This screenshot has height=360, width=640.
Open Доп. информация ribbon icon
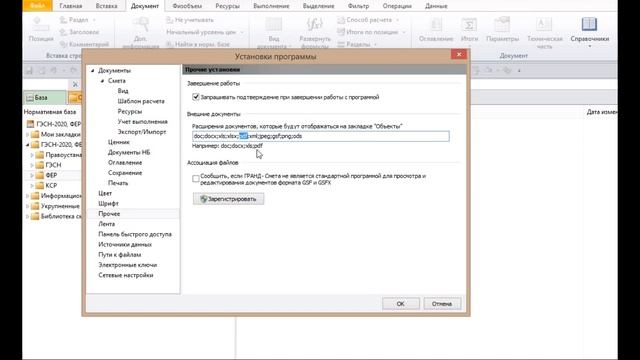click(141, 25)
